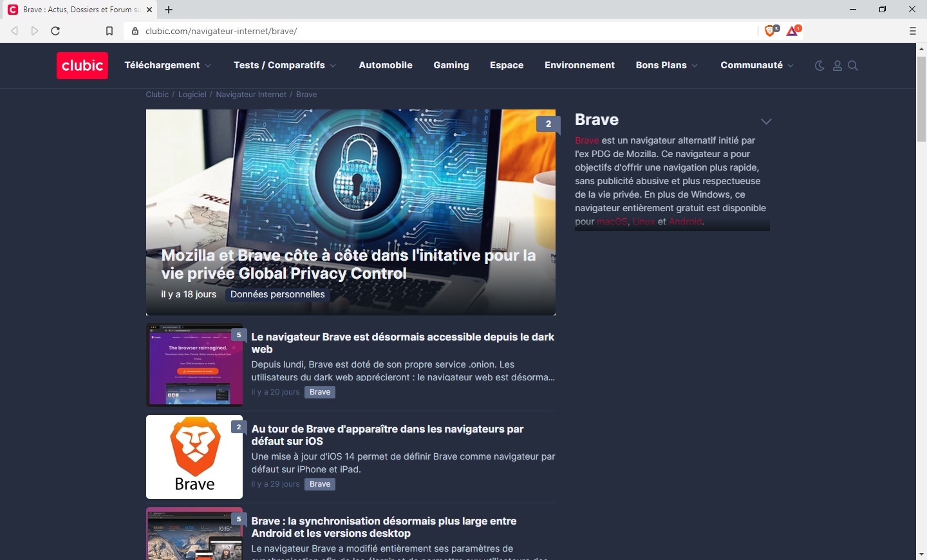This screenshot has width=927, height=560.
Task: Bookmark this page with the bookmark icon
Action: click(x=109, y=31)
